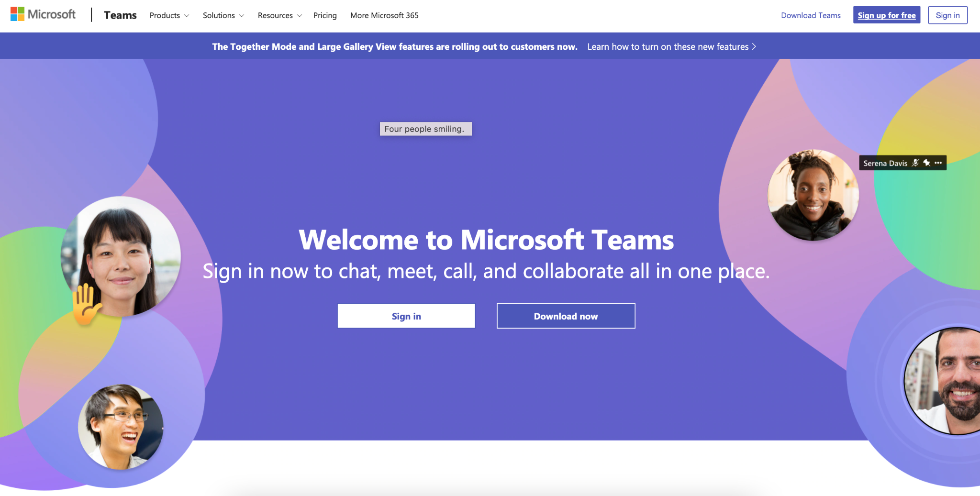Click the pin icon on Serena Davis label

click(927, 163)
